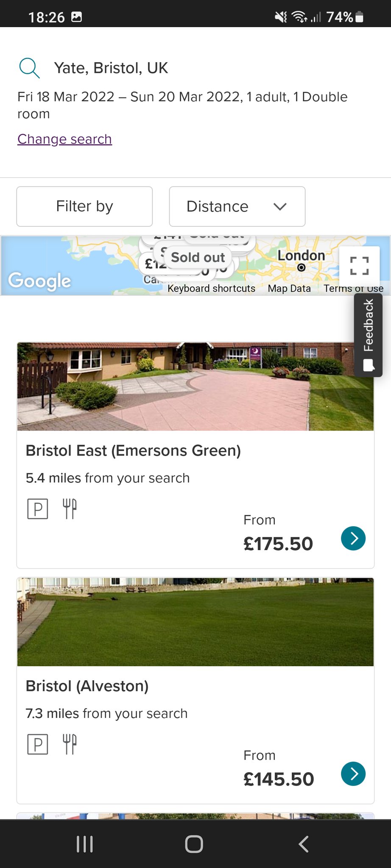The height and width of the screenshot is (868, 391).
Task: Tap parking icon for Bristol East
Action: tap(38, 509)
